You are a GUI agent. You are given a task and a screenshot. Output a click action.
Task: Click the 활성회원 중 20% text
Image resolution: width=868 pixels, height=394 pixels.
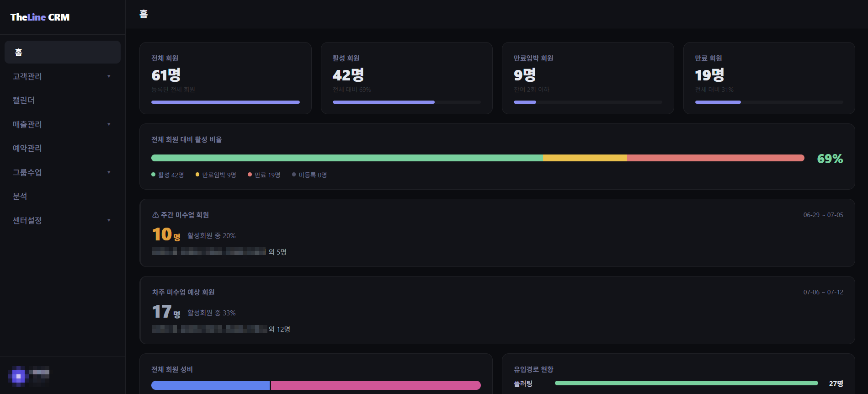click(x=212, y=236)
